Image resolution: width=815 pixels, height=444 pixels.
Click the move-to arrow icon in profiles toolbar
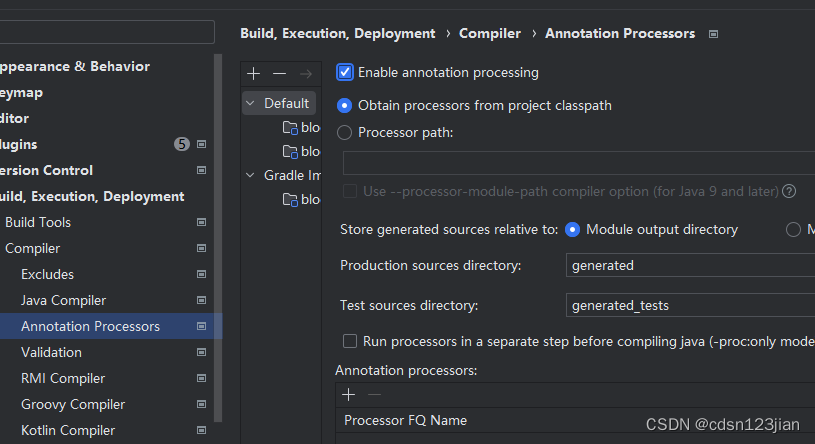306,73
